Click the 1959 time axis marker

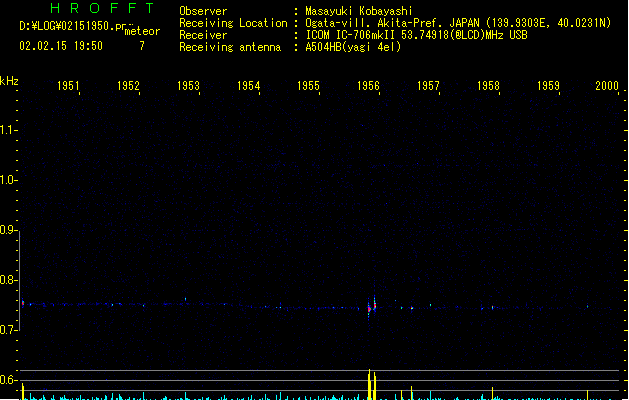pyautogui.click(x=548, y=86)
